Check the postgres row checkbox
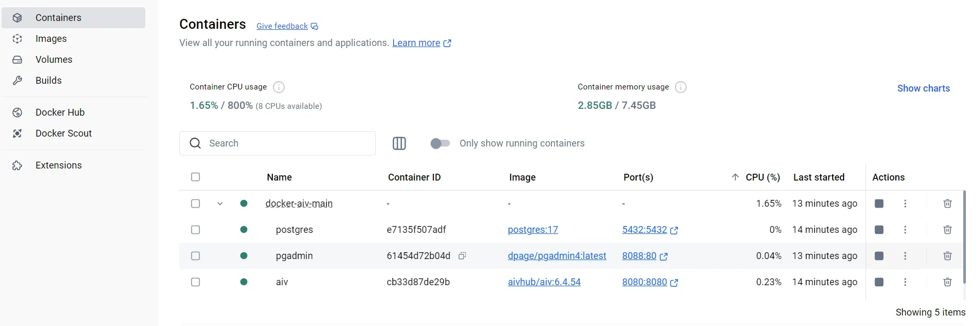This screenshot has height=326, width=980. [195, 230]
